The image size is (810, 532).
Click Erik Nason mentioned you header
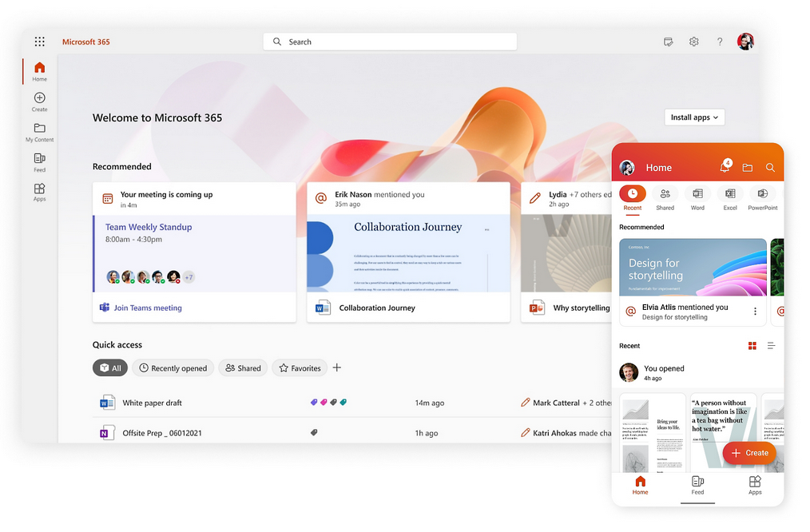point(379,194)
